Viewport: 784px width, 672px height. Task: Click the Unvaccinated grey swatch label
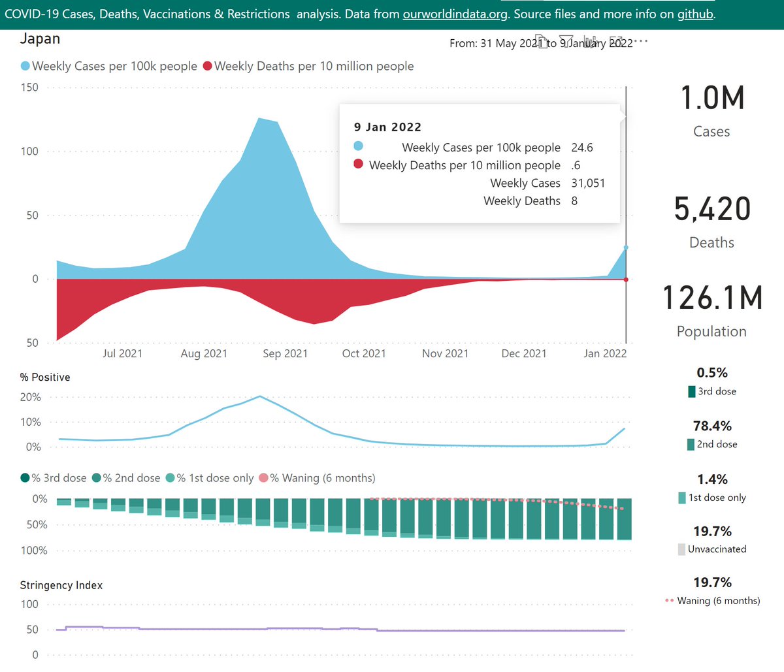tap(712, 549)
